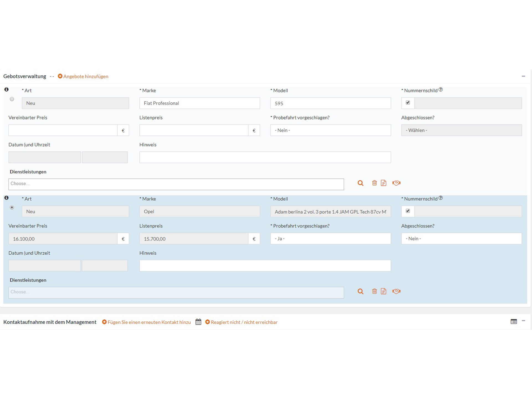Click euro symbol of empty Listenpreis

pyautogui.click(x=254, y=130)
